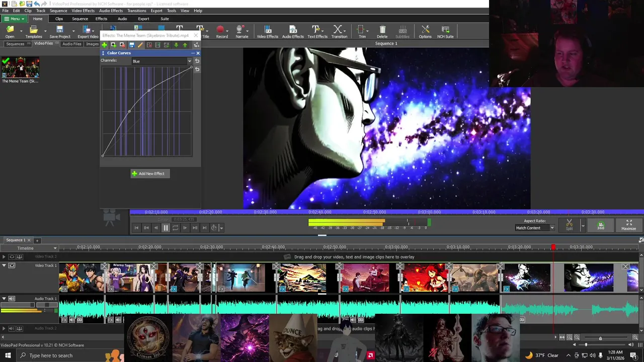The image size is (644, 362).
Task: Switch to the Audio Files bin tab
Action: click(72, 44)
